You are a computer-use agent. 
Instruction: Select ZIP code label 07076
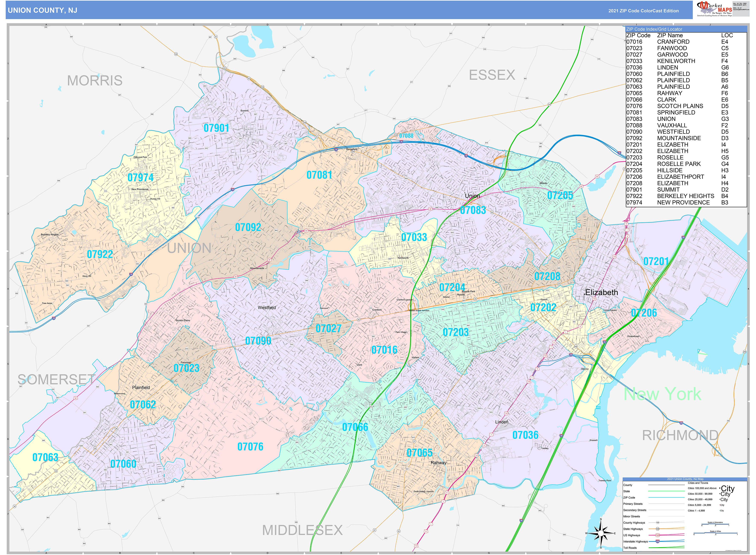(x=250, y=447)
